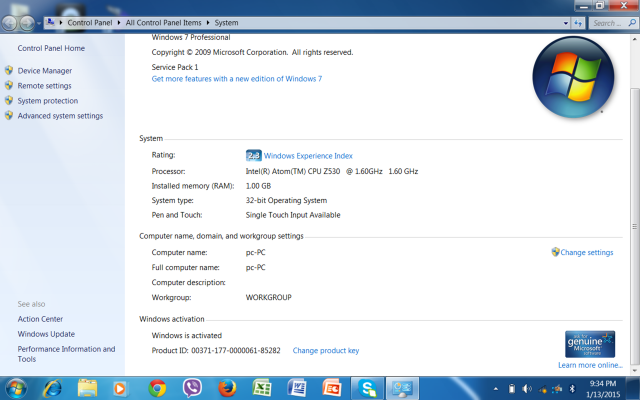
Task: Click Control Panel in the address breadcrumb
Action: [89, 23]
